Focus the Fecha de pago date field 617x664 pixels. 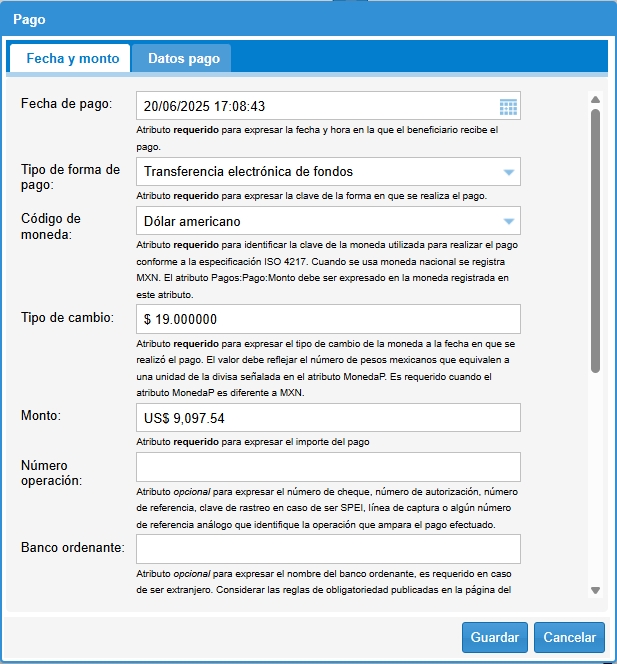pos(315,106)
